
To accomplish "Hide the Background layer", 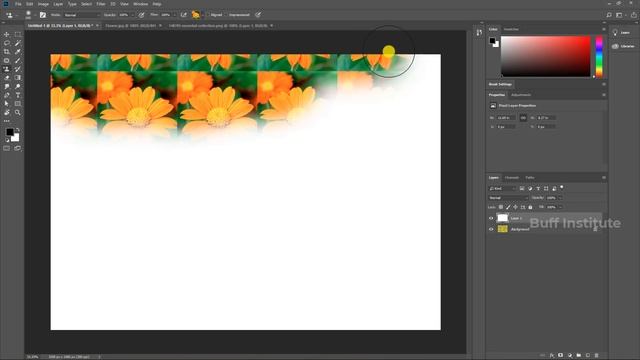I will (x=491, y=229).
